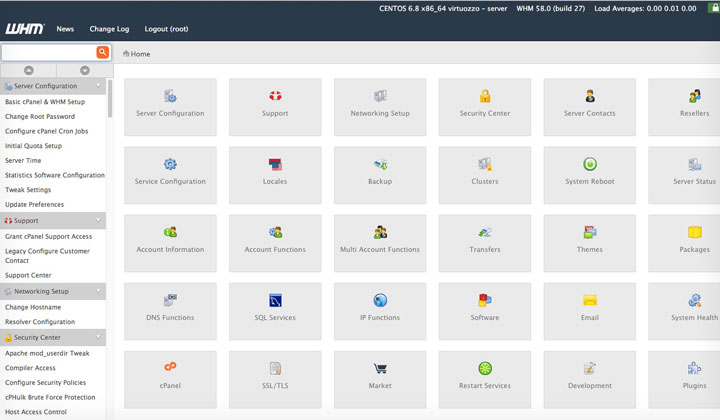Viewport: 720px width, 420px height.
Task: Open the Transfers tile
Action: coord(485,243)
